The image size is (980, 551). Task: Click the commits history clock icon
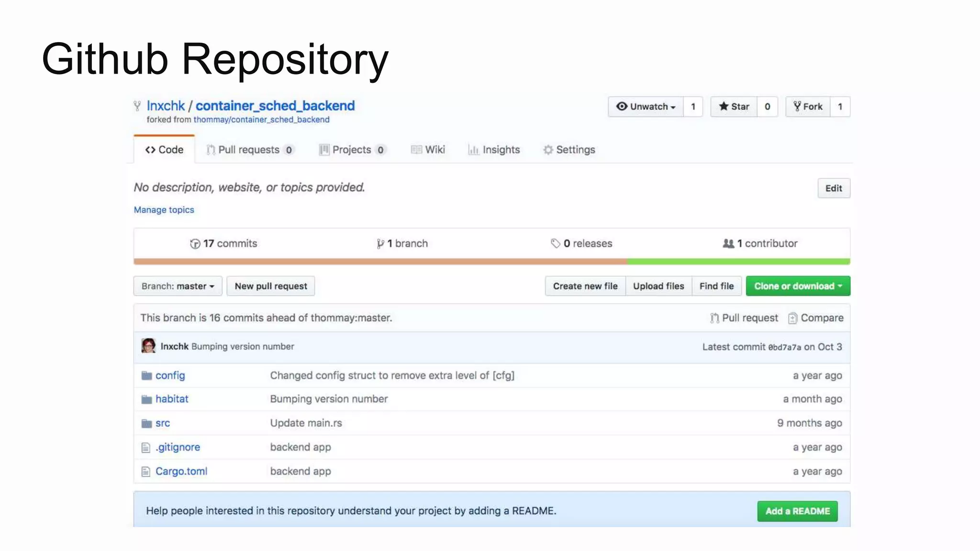coord(195,244)
